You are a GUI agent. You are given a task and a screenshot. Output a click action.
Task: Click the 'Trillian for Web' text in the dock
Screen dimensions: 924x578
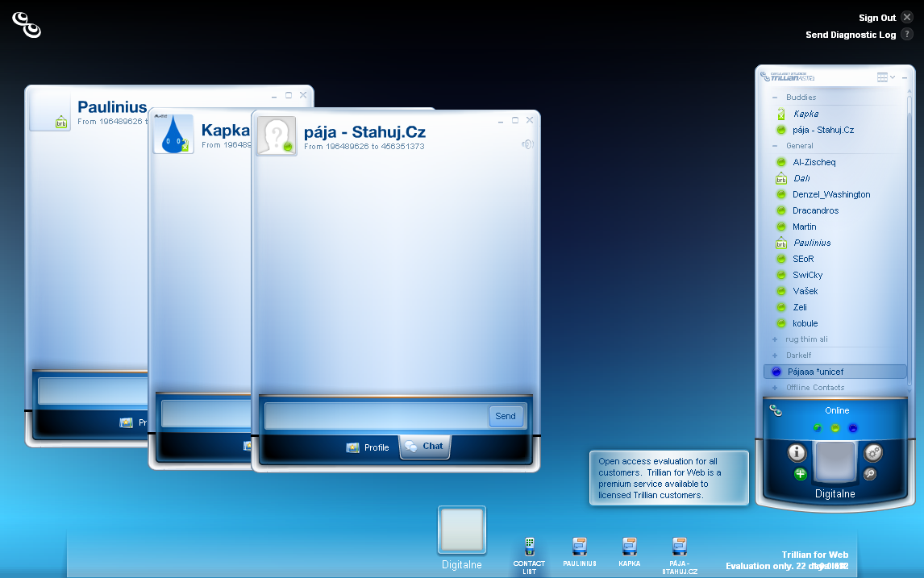[815, 555]
